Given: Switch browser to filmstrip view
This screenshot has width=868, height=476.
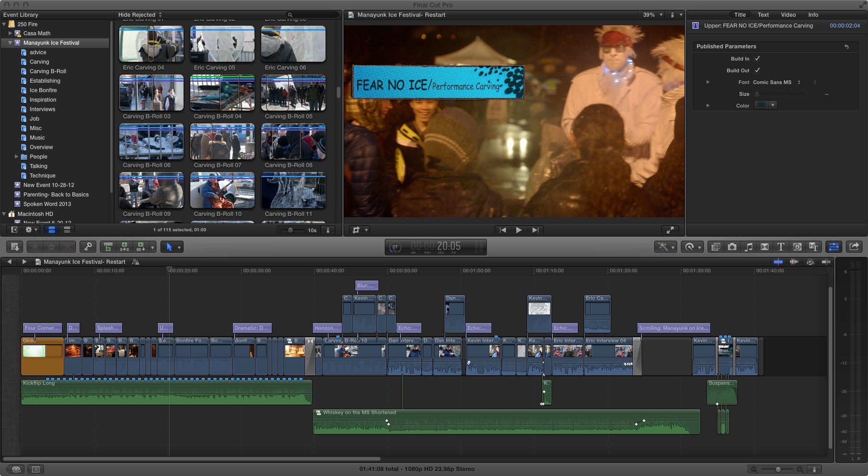Looking at the screenshot, I should [x=52, y=229].
